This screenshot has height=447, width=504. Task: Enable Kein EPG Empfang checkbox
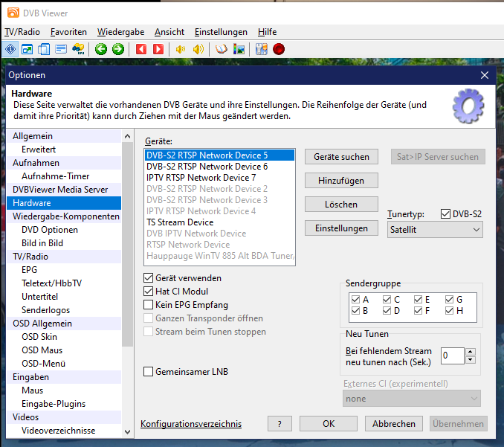coord(148,304)
